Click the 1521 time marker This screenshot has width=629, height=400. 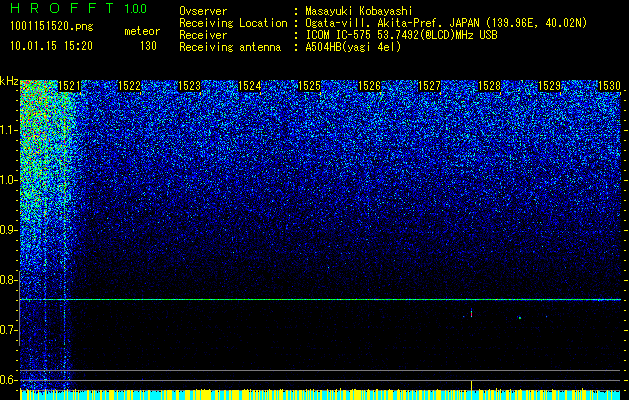pos(69,86)
